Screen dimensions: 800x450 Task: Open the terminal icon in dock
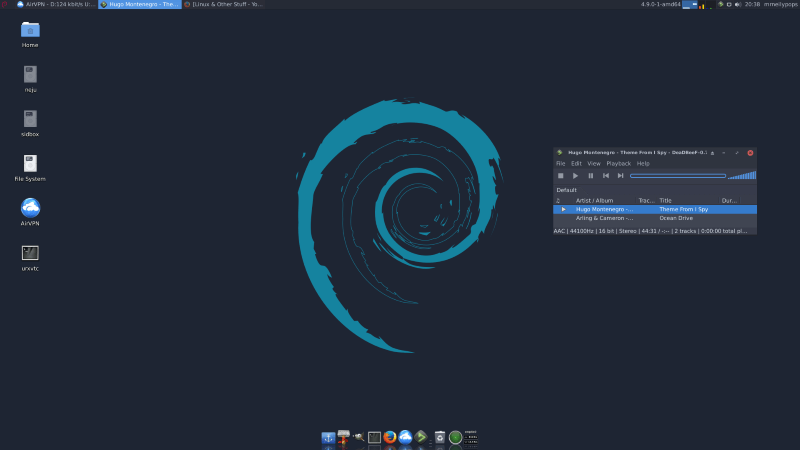374,437
